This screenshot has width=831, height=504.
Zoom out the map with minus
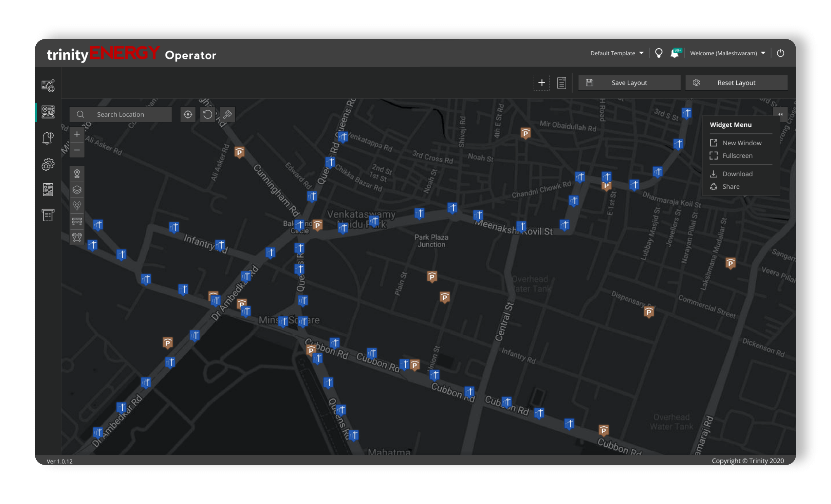coord(77,150)
